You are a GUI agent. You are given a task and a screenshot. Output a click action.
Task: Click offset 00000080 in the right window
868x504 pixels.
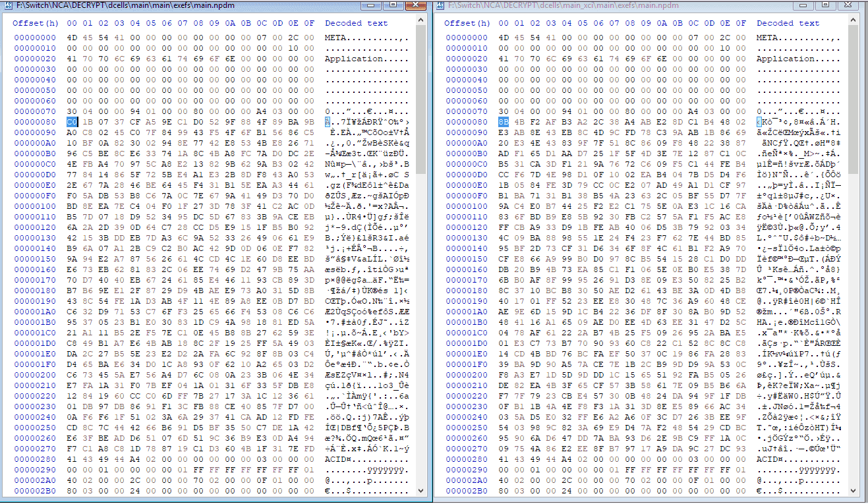tap(467, 122)
